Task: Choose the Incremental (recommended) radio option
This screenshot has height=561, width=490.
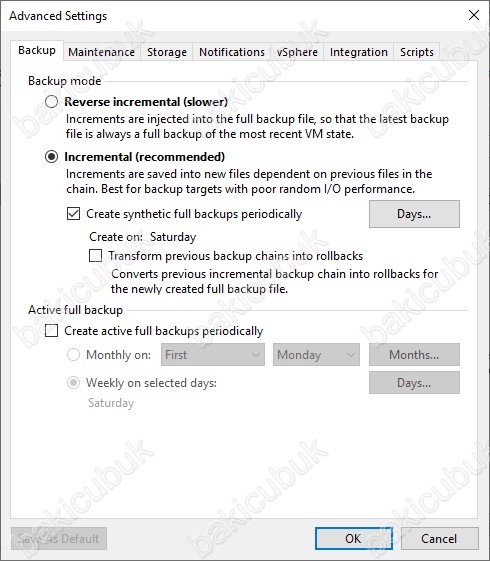Action: (x=52, y=157)
